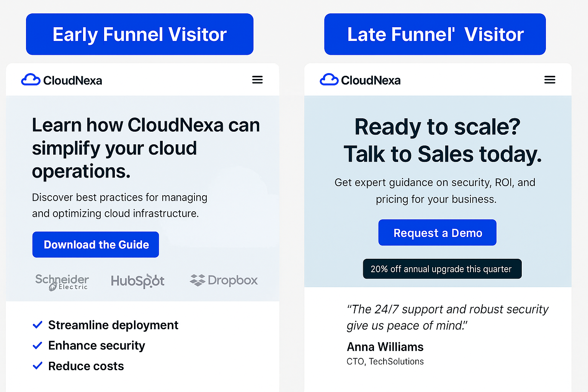The height and width of the screenshot is (392, 588).
Task: Select the Early Funnel Visitor label
Action: pyautogui.click(x=140, y=34)
